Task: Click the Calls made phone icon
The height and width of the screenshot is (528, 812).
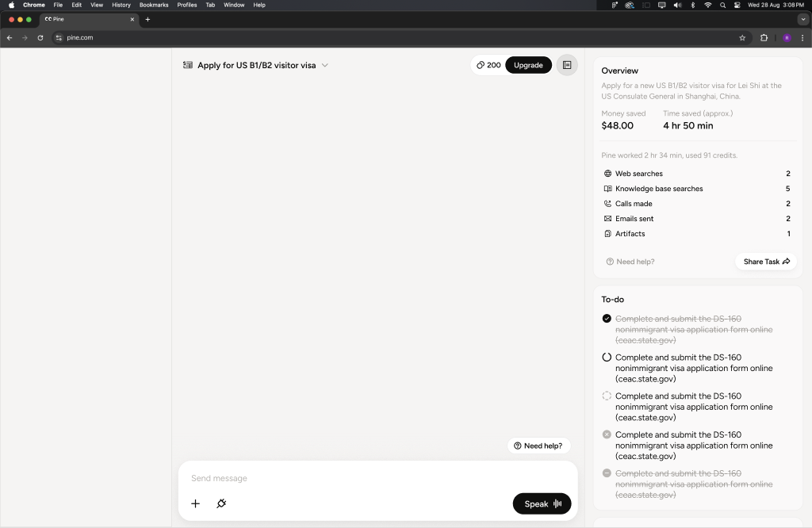Action: click(608, 204)
